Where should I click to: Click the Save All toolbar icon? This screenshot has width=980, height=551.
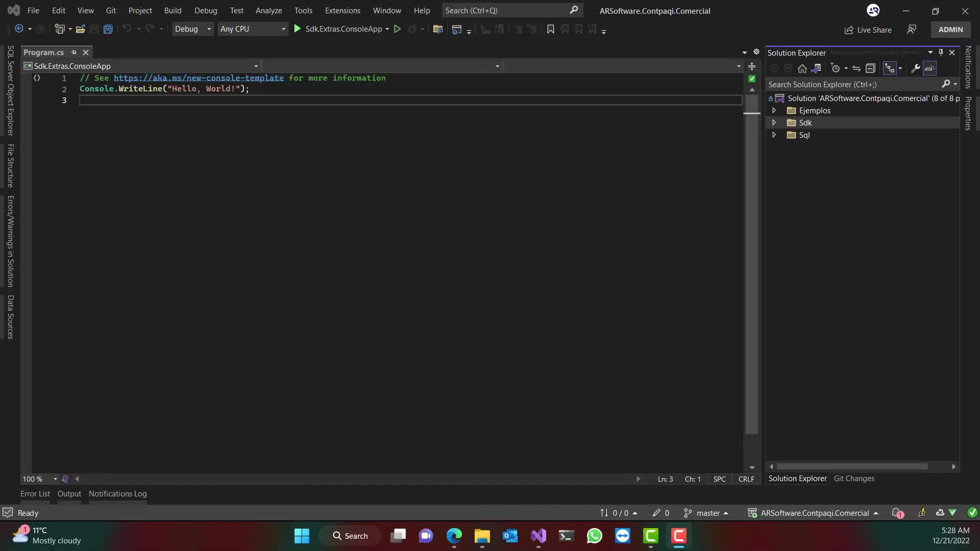tap(108, 29)
